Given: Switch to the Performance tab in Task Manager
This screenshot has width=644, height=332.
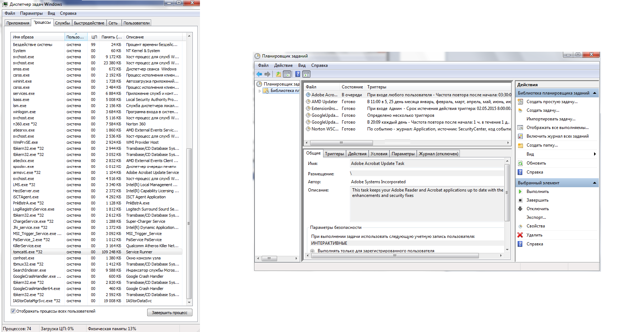Looking at the screenshot, I should [89, 23].
